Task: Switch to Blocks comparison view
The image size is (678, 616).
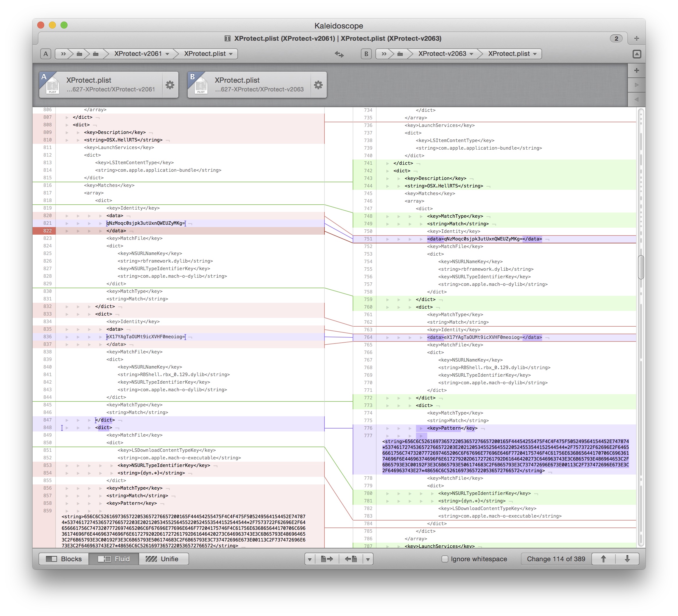Action: 64,559
